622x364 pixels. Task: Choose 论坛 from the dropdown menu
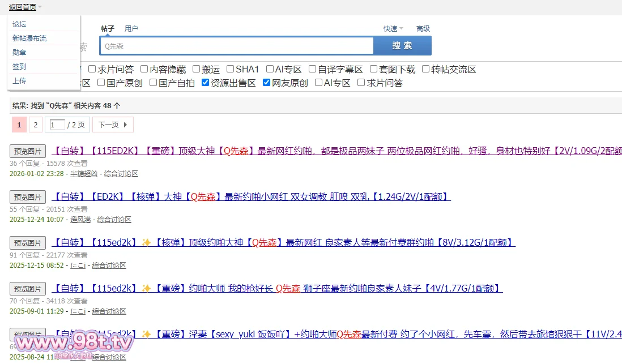(19, 24)
